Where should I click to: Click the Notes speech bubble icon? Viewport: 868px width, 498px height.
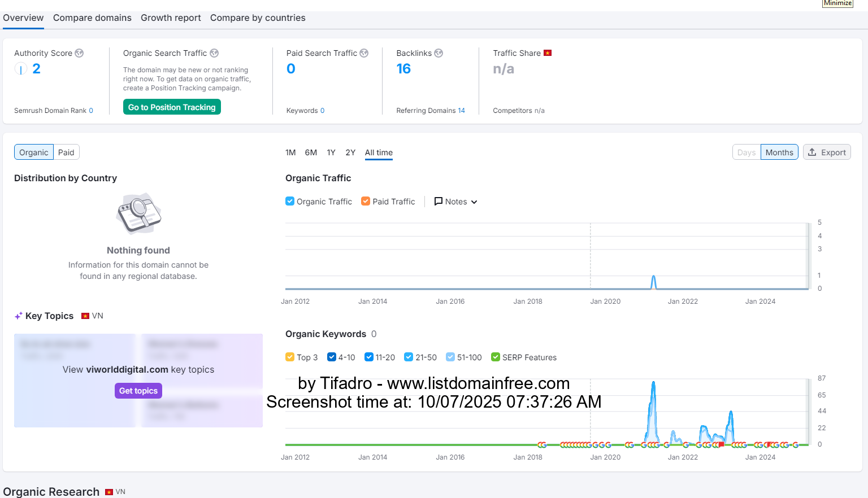[x=438, y=201]
